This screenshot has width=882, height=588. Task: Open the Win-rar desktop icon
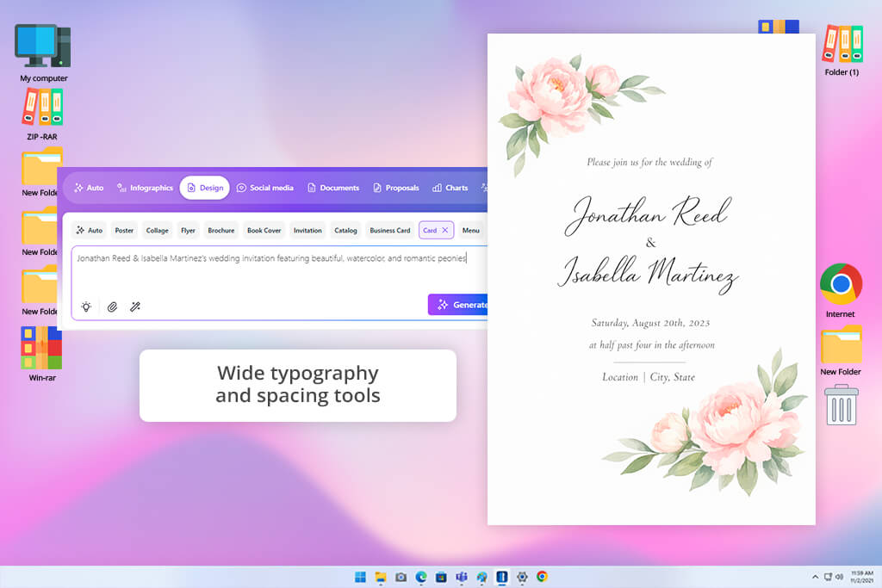(42, 354)
